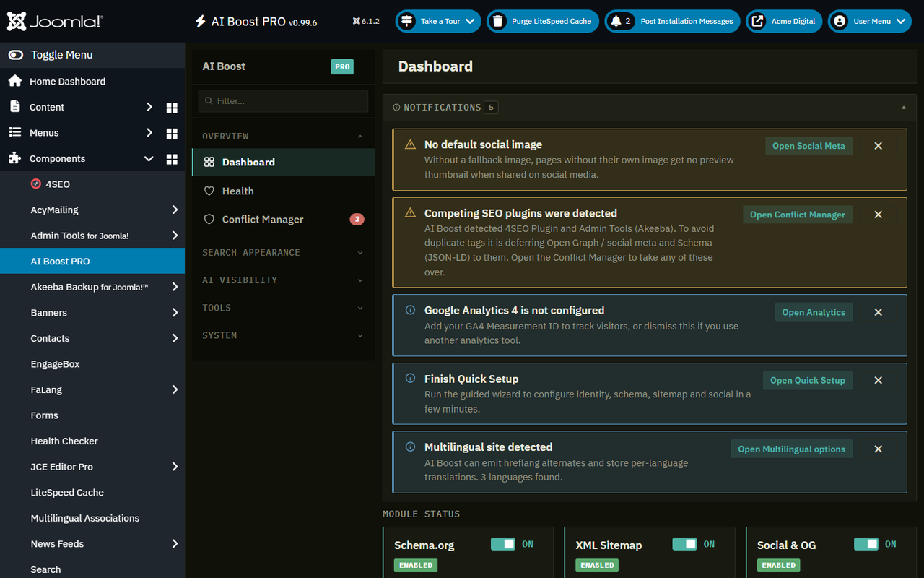Open Menus dashboard grid icon
The image size is (924, 578).
[172, 133]
